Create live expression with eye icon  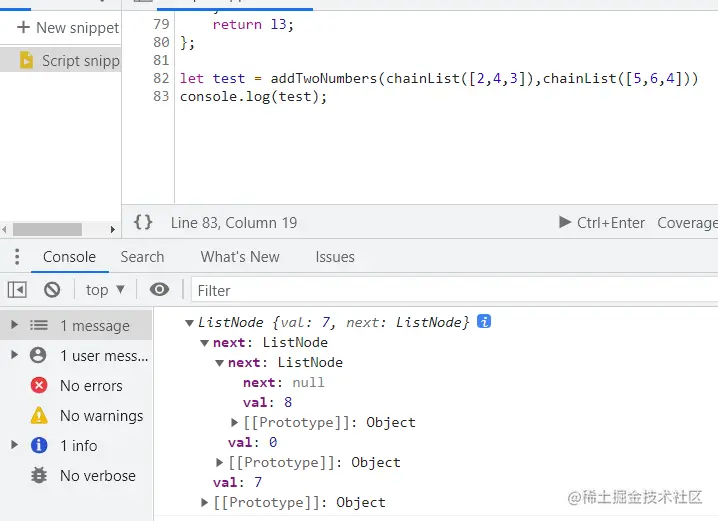pos(159,289)
